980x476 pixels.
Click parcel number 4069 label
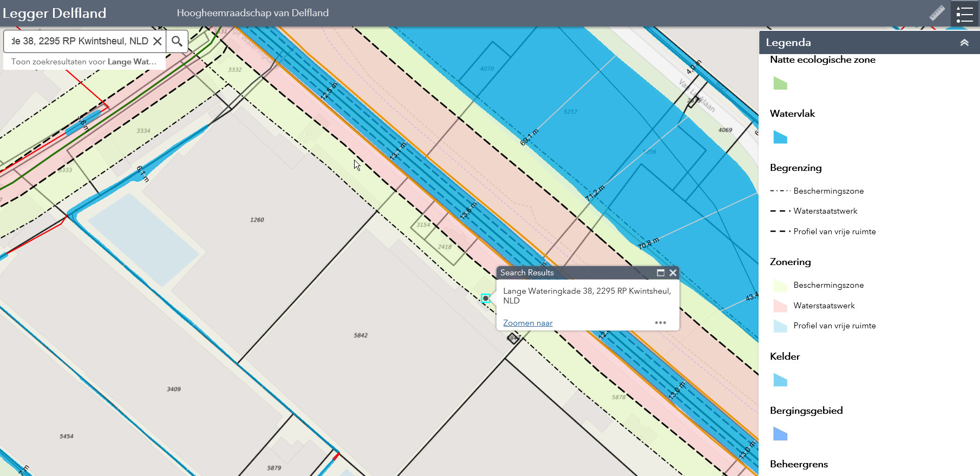(x=725, y=130)
